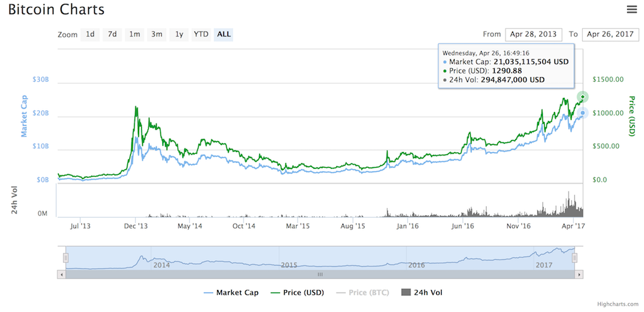Click the navigator scrollbar right arrow
The width and height of the screenshot is (644, 312).
[579, 274]
